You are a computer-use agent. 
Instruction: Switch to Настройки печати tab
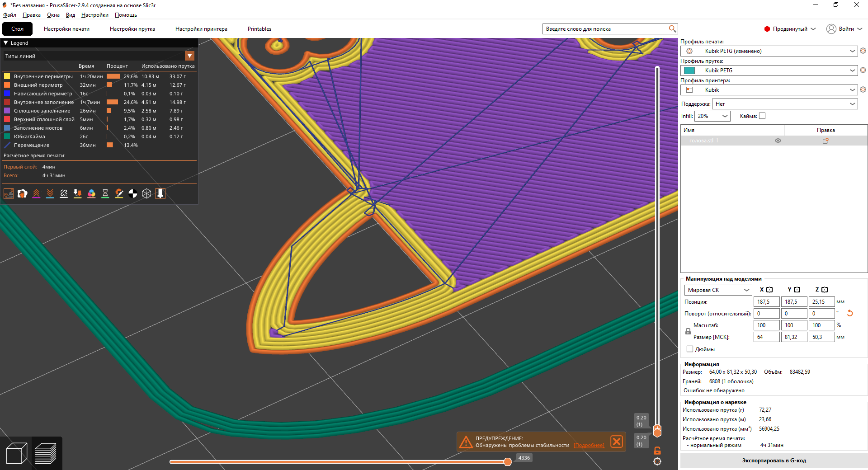tap(66, 29)
